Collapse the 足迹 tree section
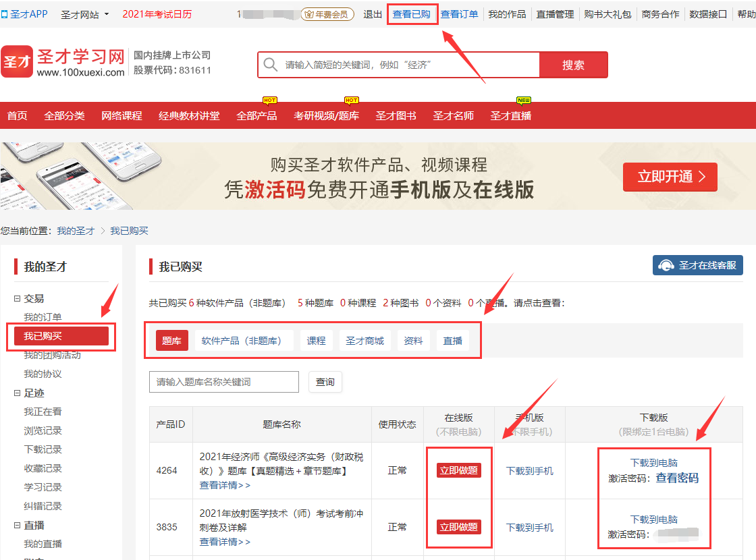 tap(18, 393)
